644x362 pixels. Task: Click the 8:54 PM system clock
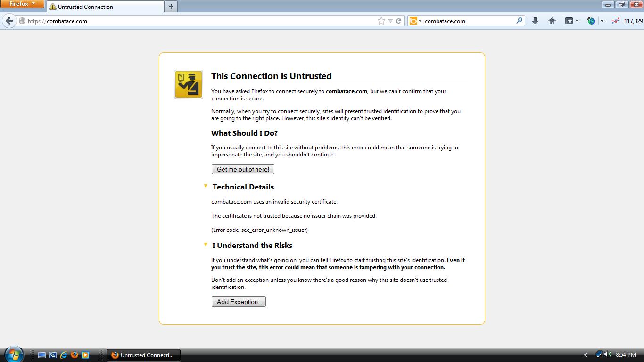[626, 355]
